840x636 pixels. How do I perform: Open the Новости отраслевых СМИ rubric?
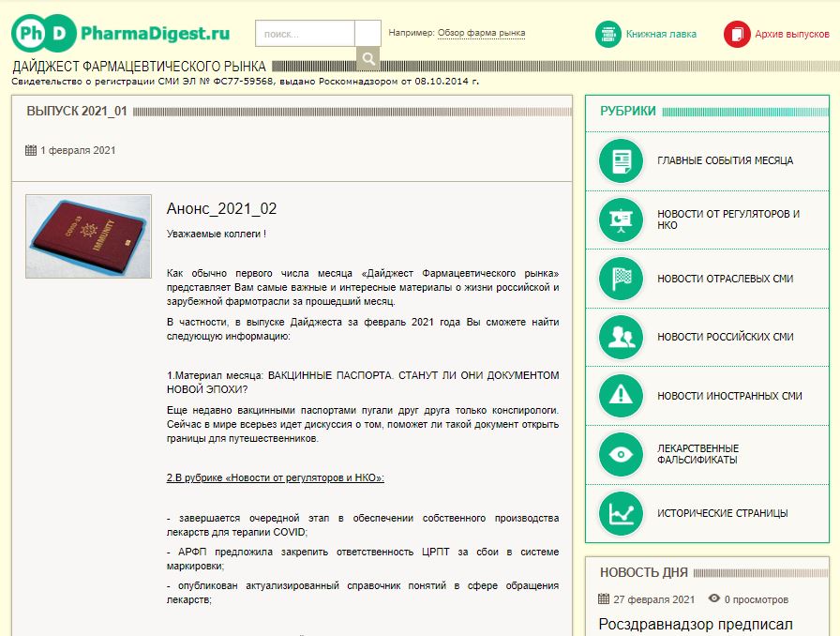725,279
